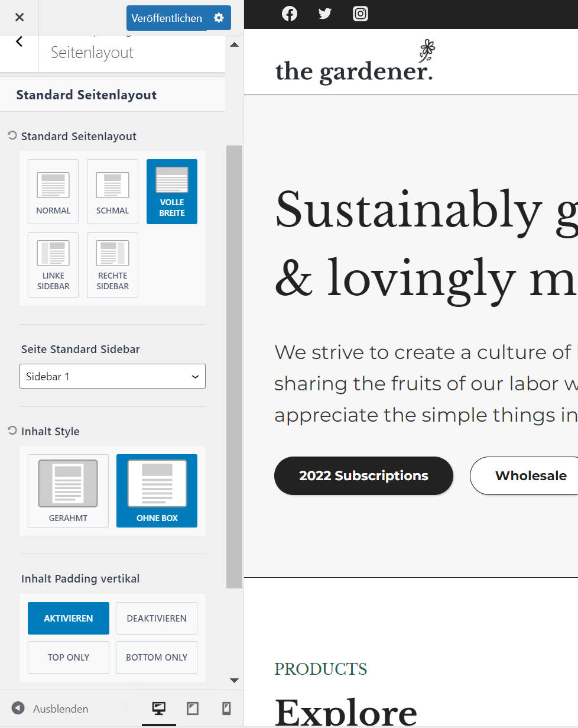The height and width of the screenshot is (728, 578).
Task: Go back with the left chevron arrow
Action: click(x=20, y=41)
